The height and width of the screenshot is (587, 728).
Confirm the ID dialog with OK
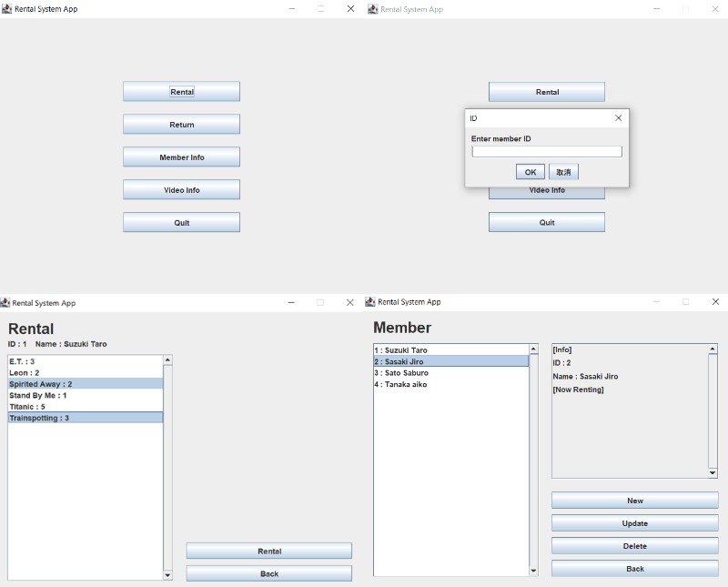tap(530, 172)
